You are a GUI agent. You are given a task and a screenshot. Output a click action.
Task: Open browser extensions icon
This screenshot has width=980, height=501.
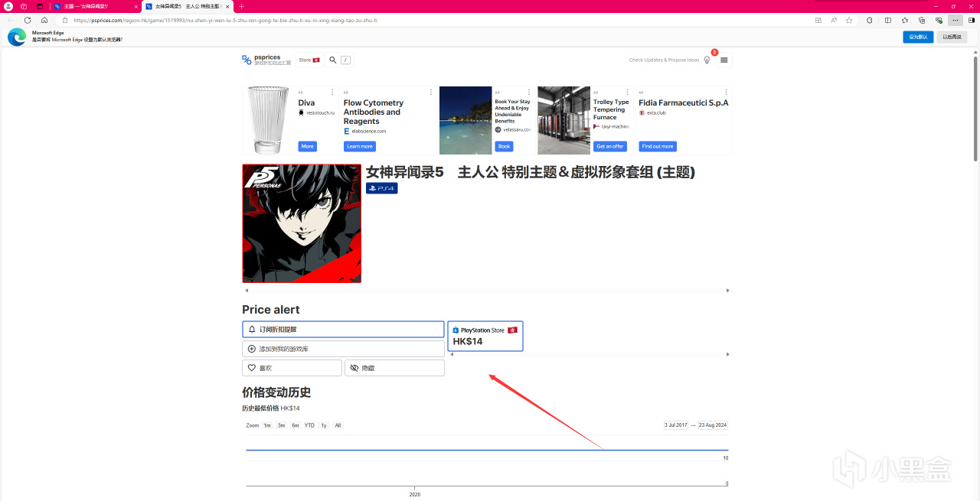point(869,20)
